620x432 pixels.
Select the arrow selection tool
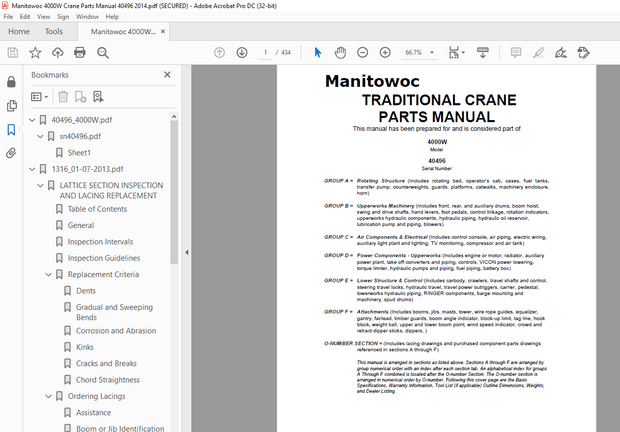tap(318, 53)
